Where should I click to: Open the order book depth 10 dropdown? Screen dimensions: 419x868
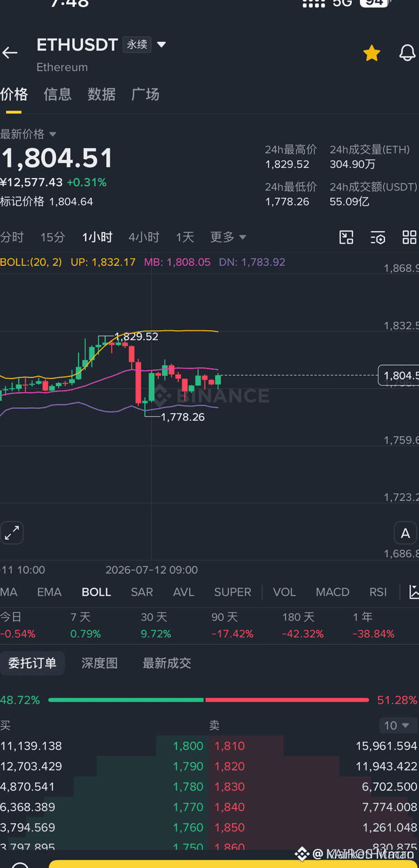[397, 726]
